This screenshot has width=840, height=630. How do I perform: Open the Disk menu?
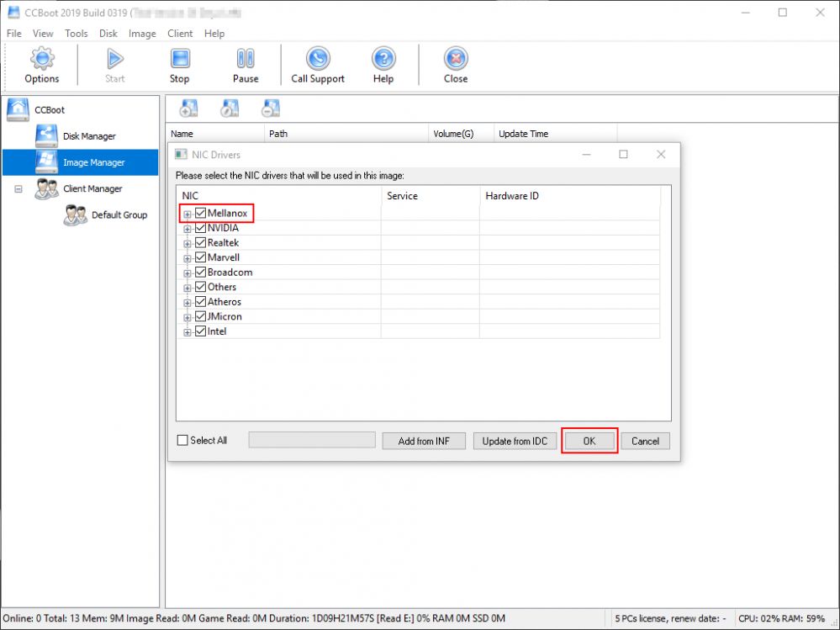108,33
